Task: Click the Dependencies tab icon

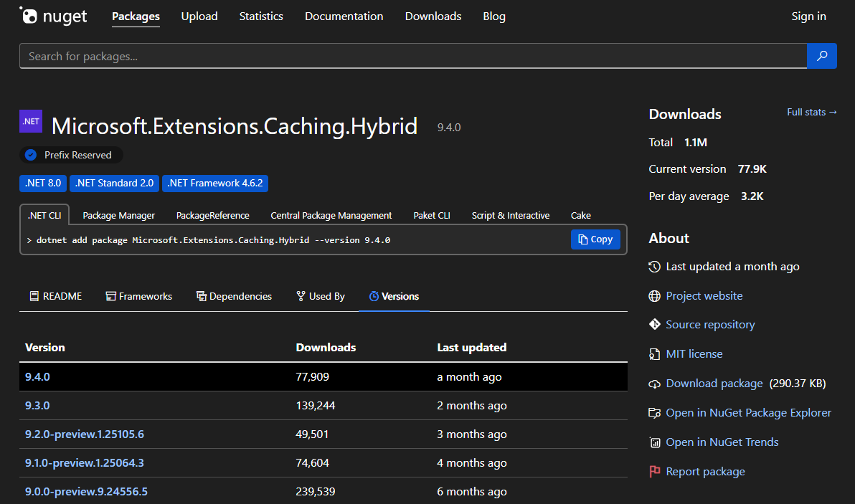Action: 202,296
